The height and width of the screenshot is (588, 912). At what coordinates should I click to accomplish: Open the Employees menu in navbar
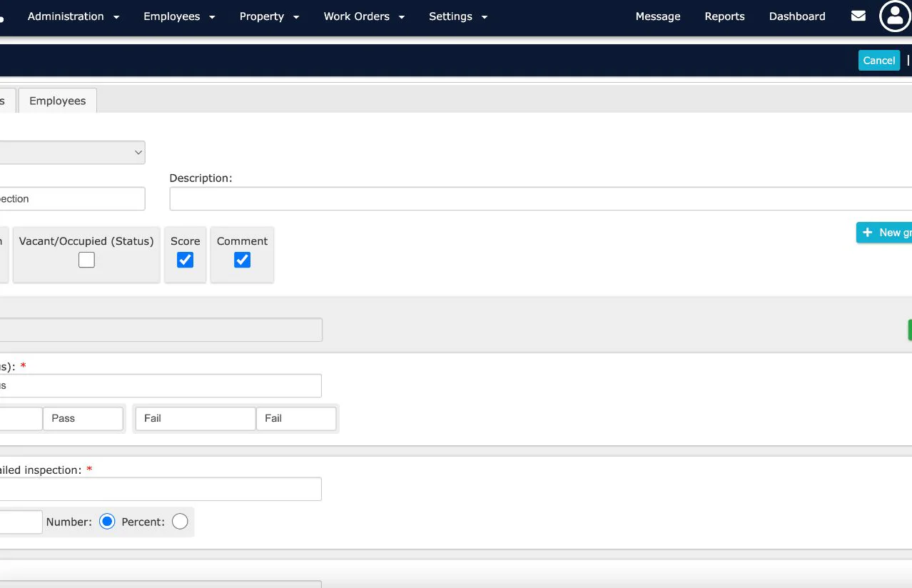click(179, 16)
